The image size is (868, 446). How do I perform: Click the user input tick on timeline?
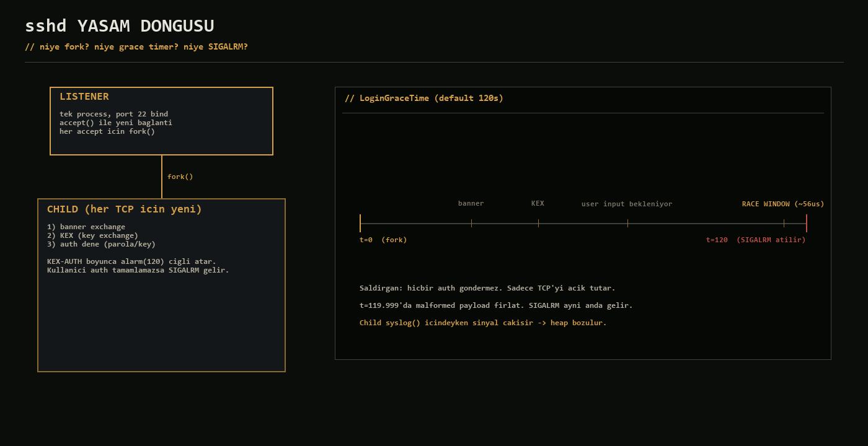click(627, 224)
